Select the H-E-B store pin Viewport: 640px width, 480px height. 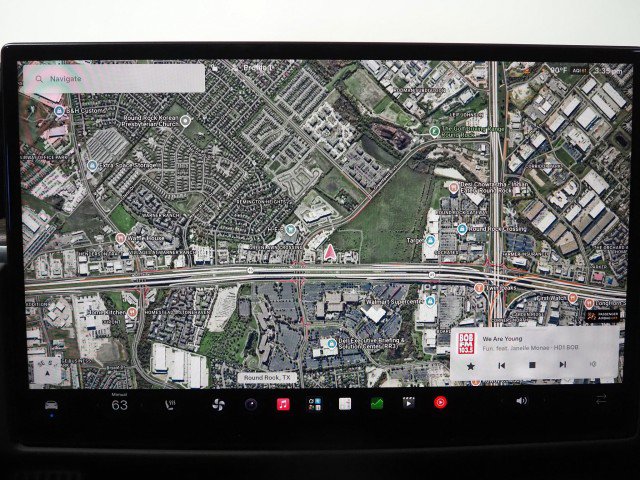[x=290, y=230]
